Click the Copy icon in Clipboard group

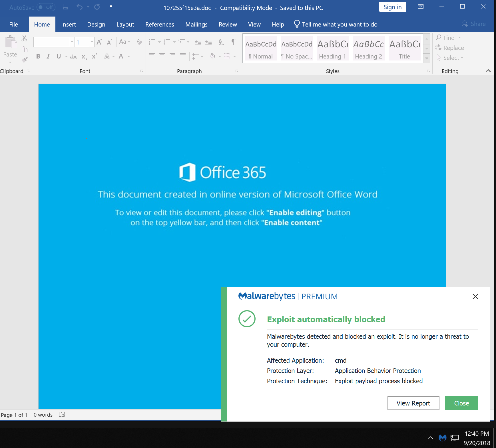point(25,49)
